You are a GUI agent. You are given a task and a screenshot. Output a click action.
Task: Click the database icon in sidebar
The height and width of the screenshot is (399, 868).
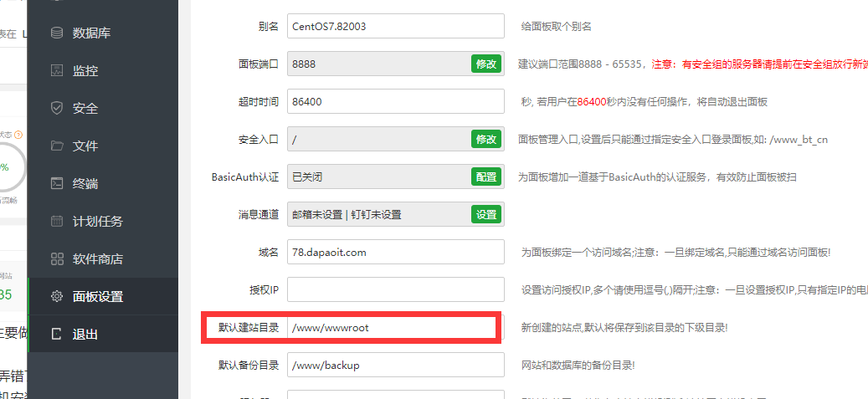point(56,33)
